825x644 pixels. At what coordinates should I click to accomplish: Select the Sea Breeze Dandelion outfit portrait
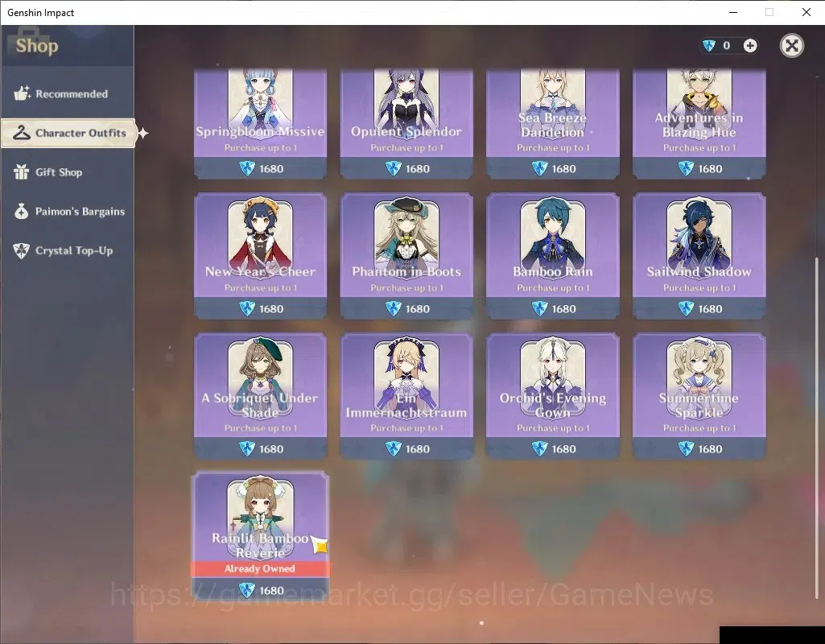pyautogui.click(x=552, y=102)
